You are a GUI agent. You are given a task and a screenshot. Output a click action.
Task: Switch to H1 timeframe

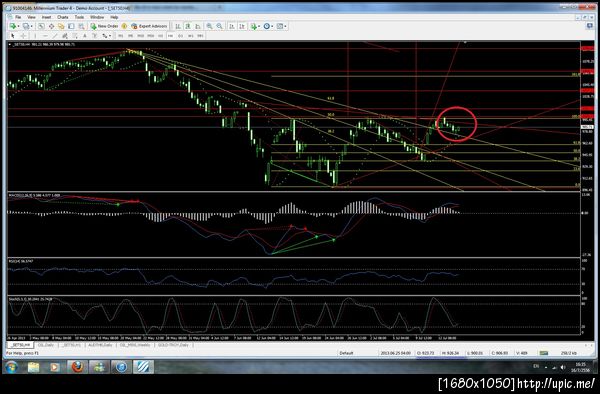(x=160, y=36)
